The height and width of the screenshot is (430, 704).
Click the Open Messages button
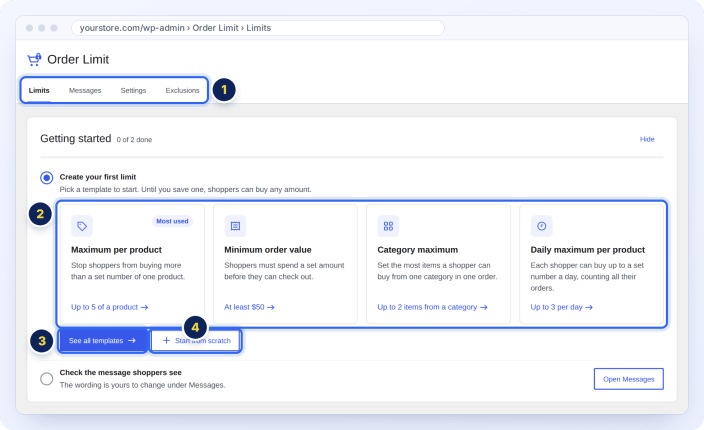[x=629, y=379]
